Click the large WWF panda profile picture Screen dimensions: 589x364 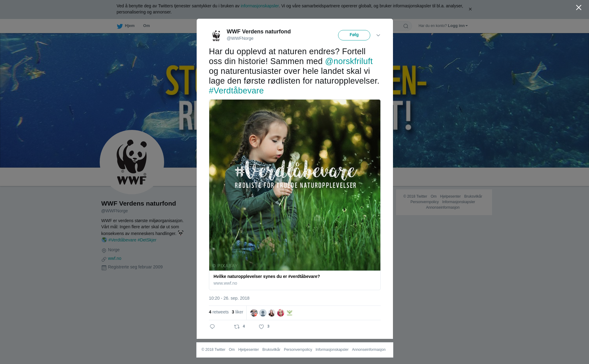click(x=132, y=162)
